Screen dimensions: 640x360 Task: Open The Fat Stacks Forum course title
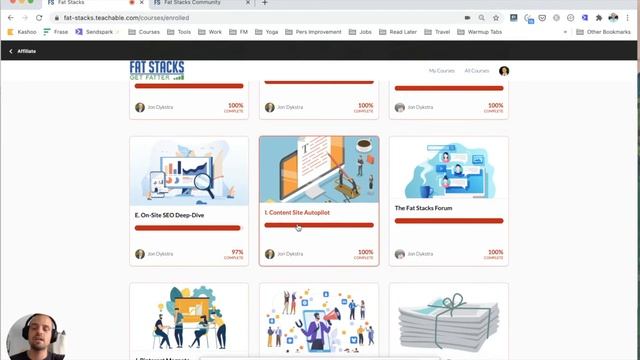pyautogui.click(x=423, y=208)
